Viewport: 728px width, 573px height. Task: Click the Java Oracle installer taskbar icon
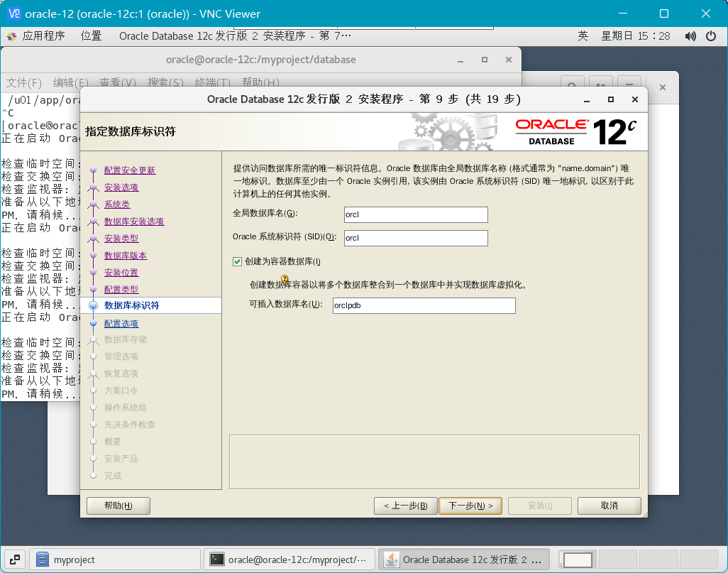pyautogui.click(x=392, y=560)
